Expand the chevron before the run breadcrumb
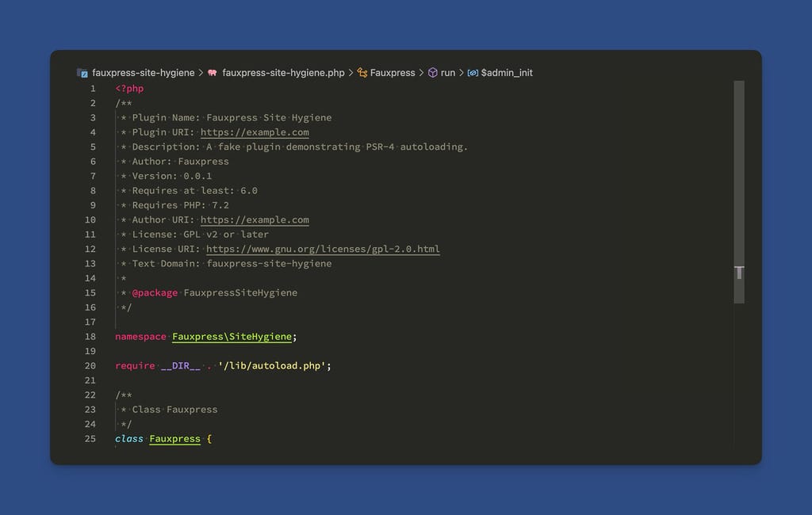 coord(420,72)
